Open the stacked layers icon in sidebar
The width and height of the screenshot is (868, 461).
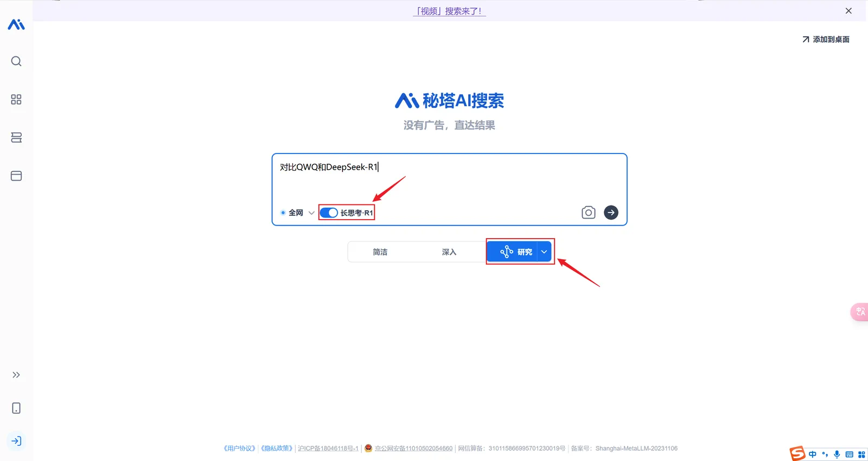pyautogui.click(x=16, y=138)
